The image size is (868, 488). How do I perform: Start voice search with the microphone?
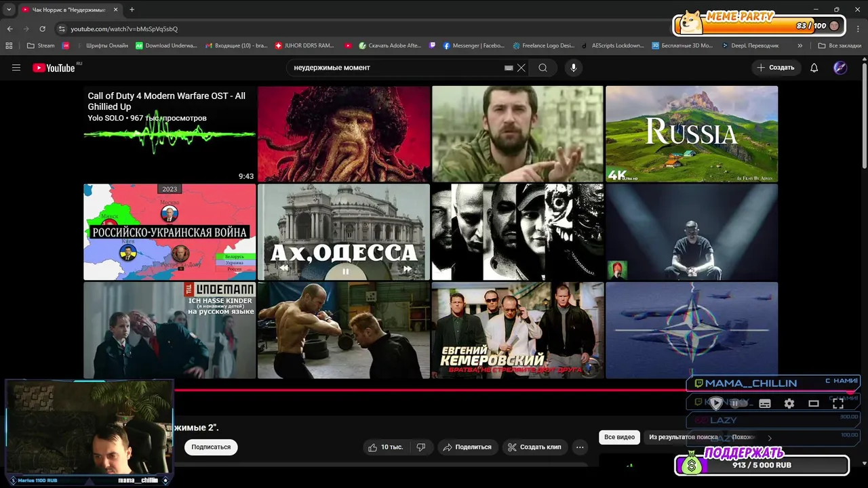(574, 68)
